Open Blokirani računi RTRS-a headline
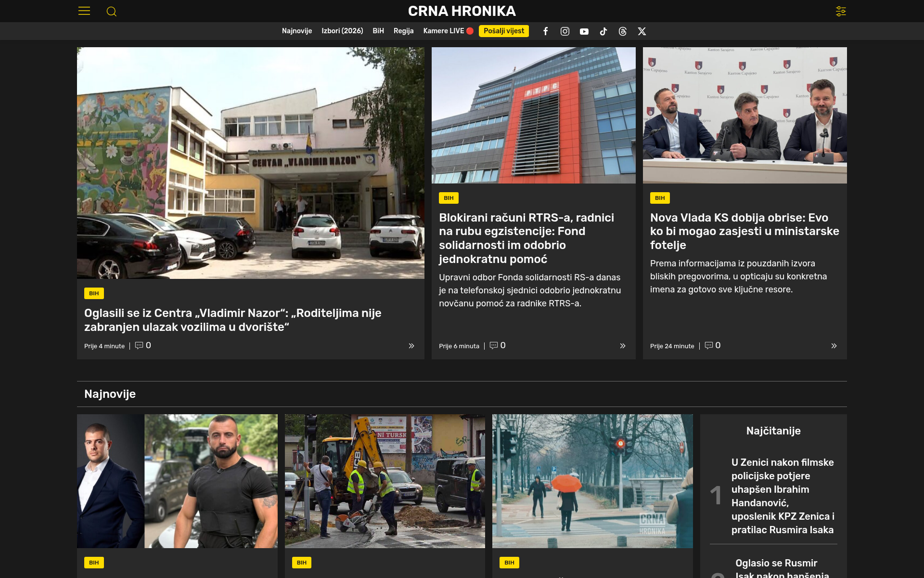The image size is (924, 578). coord(526,238)
